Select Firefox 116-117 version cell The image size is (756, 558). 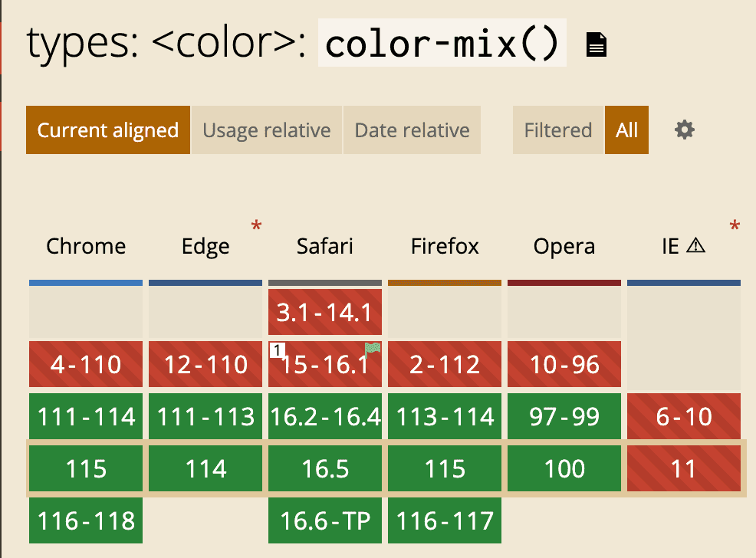(445, 520)
